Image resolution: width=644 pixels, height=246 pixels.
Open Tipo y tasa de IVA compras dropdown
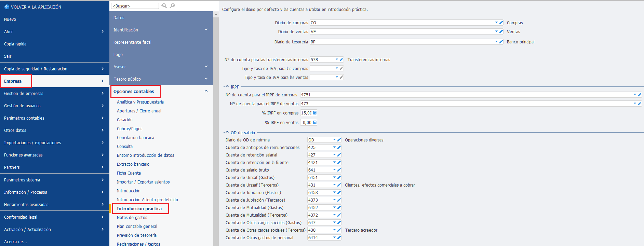coord(337,68)
